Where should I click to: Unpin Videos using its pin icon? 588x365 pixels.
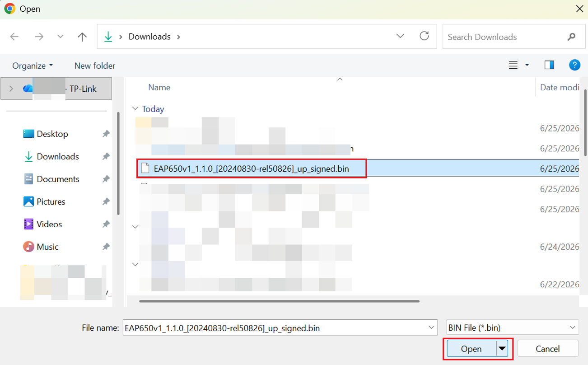point(106,224)
